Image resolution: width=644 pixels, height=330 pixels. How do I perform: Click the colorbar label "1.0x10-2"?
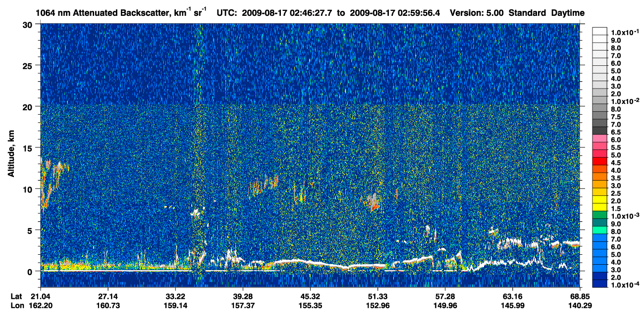[x=625, y=101]
